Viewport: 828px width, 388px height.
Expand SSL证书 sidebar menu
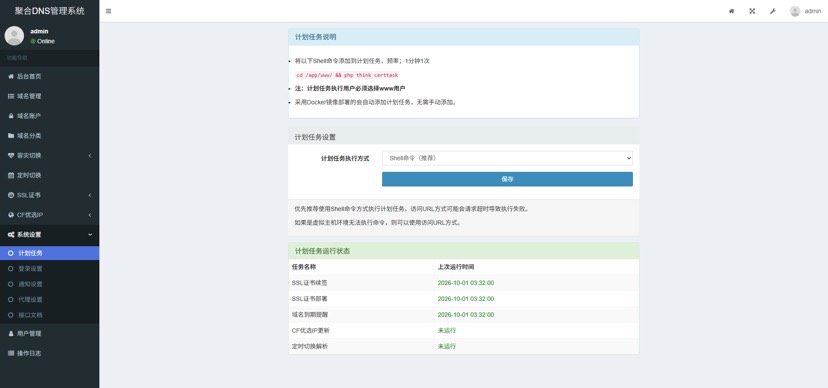tap(50, 195)
